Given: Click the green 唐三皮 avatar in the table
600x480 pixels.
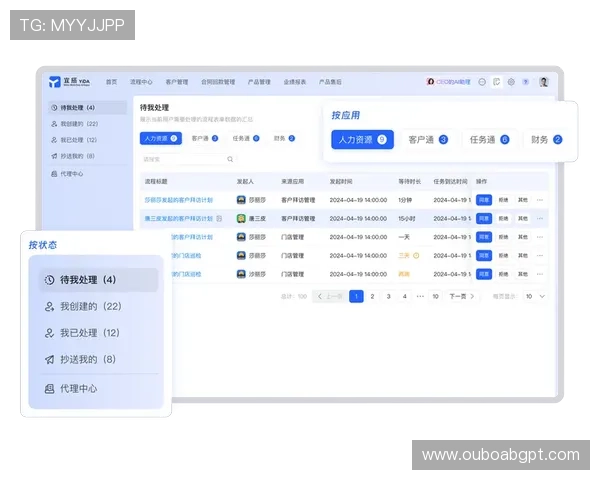Looking at the screenshot, I should [x=241, y=219].
